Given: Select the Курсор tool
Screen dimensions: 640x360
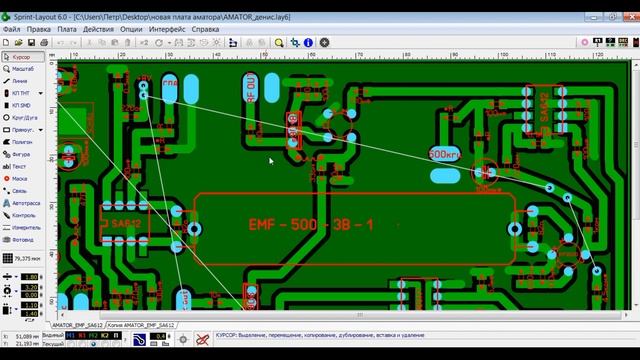Looking at the screenshot, I should [x=23, y=57].
